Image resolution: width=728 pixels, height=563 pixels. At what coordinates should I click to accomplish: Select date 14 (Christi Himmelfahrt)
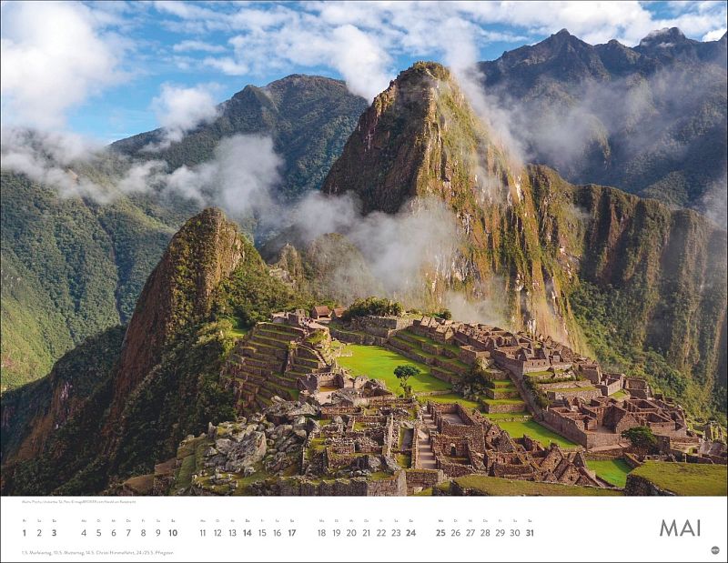pos(247,533)
